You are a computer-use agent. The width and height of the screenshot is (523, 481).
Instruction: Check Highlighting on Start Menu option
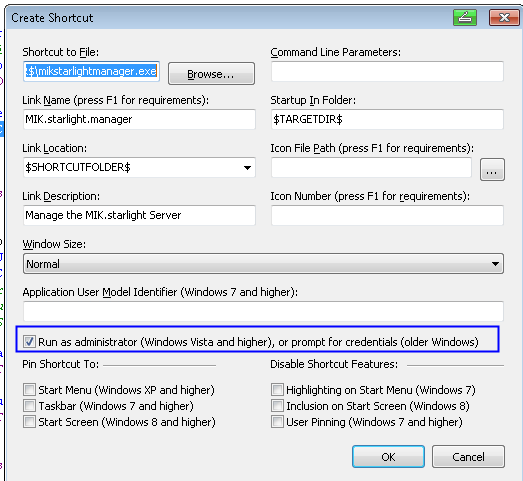pyautogui.click(x=277, y=389)
